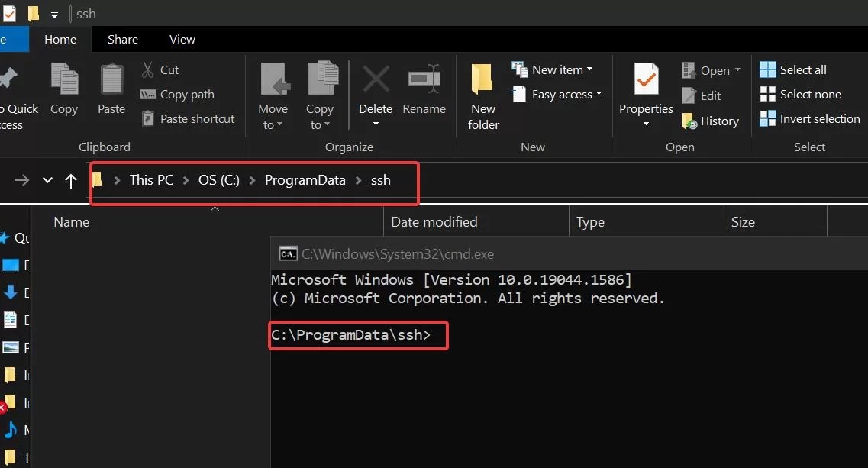This screenshot has width=868, height=468.
Task: Open the New item dropdown
Action: pyautogui.click(x=553, y=69)
